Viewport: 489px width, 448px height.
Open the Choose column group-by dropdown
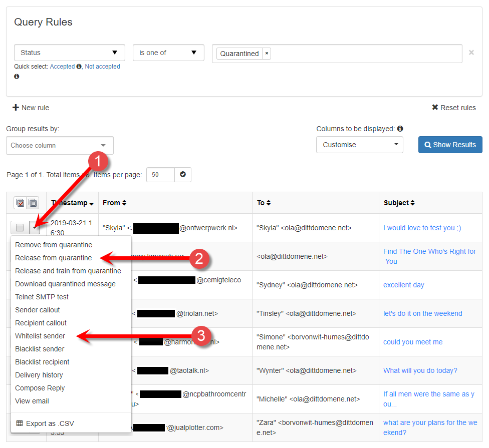pyautogui.click(x=60, y=146)
